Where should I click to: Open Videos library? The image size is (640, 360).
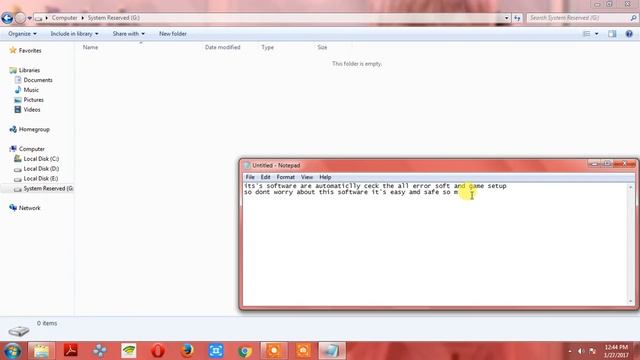(x=31, y=109)
